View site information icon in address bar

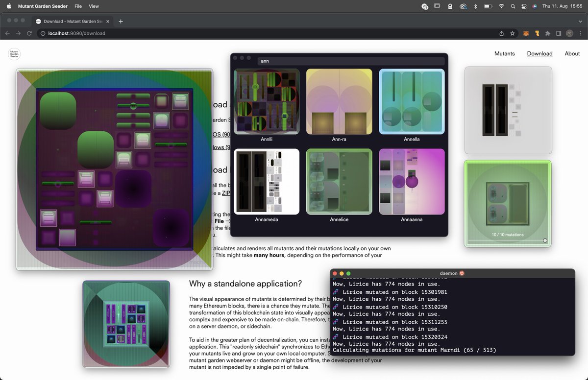(x=43, y=33)
